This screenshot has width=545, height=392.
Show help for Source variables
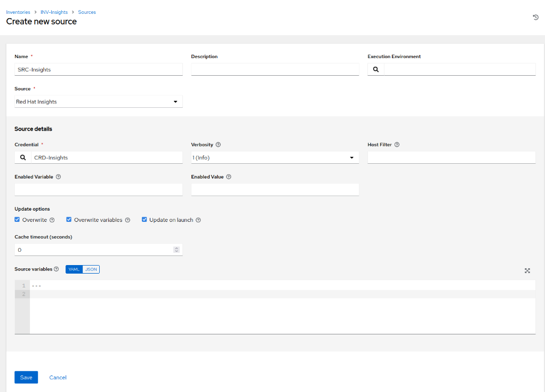pyautogui.click(x=57, y=269)
